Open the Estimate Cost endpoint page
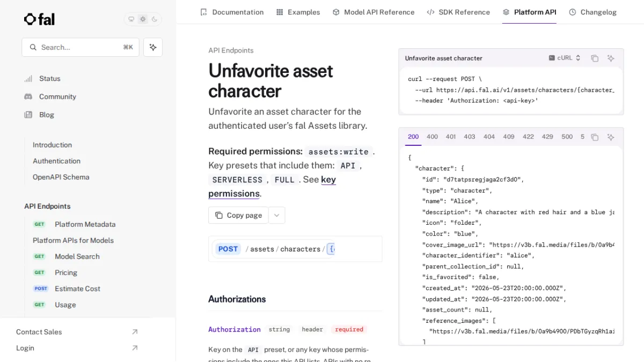644x362 pixels. [77, 289]
